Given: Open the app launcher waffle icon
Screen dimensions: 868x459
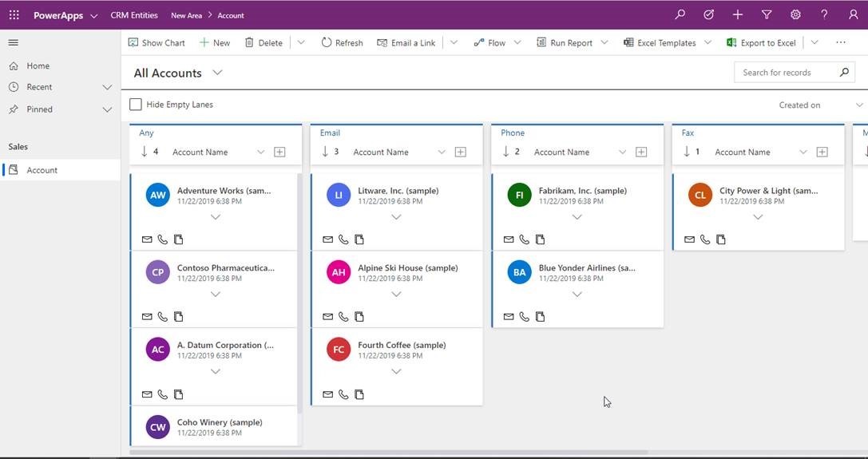Looking at the screenshot, I should tap(14, 15).
